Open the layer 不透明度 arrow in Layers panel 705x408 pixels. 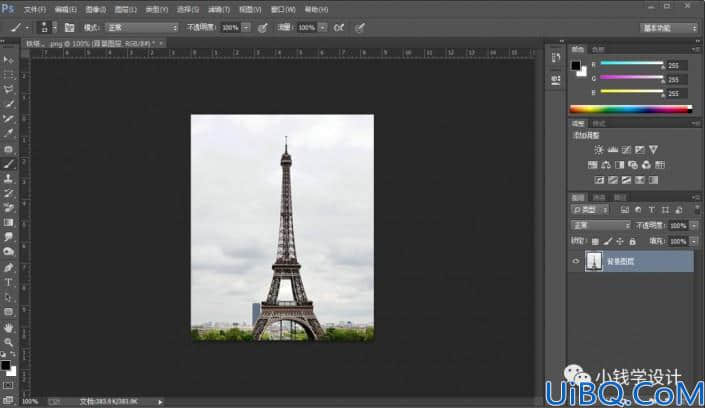coord(694,226)
